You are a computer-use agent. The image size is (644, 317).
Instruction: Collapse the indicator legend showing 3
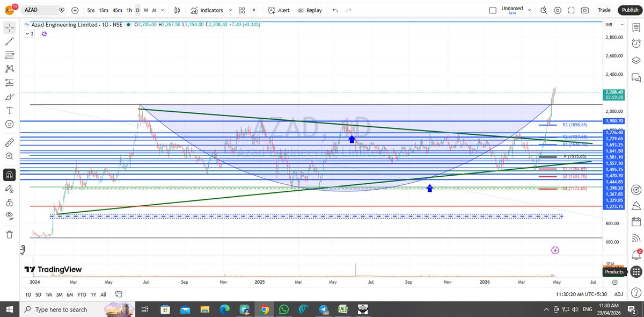30,33
